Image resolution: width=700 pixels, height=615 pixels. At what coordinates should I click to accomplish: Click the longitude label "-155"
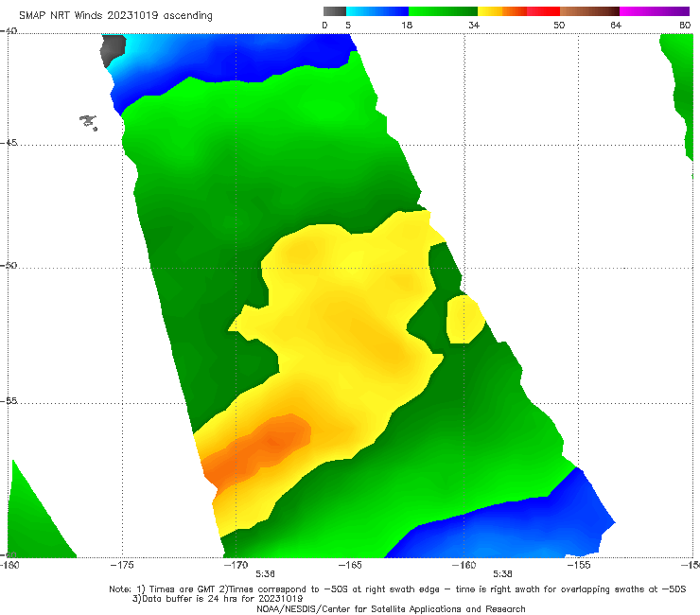579,565
